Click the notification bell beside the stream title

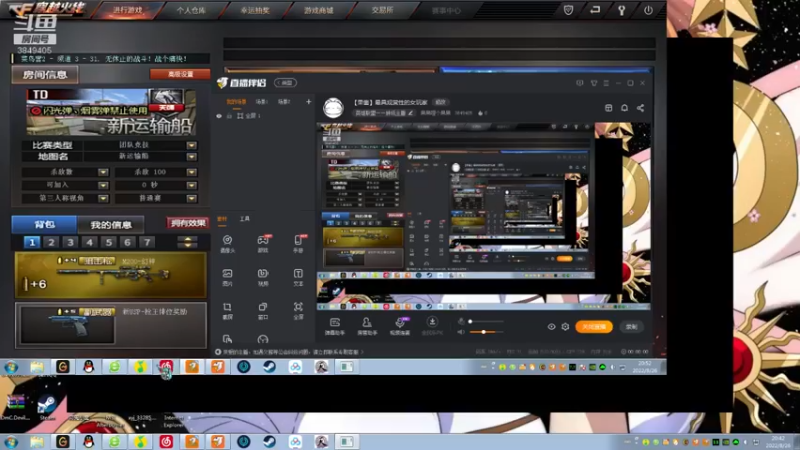click(624, 108)
